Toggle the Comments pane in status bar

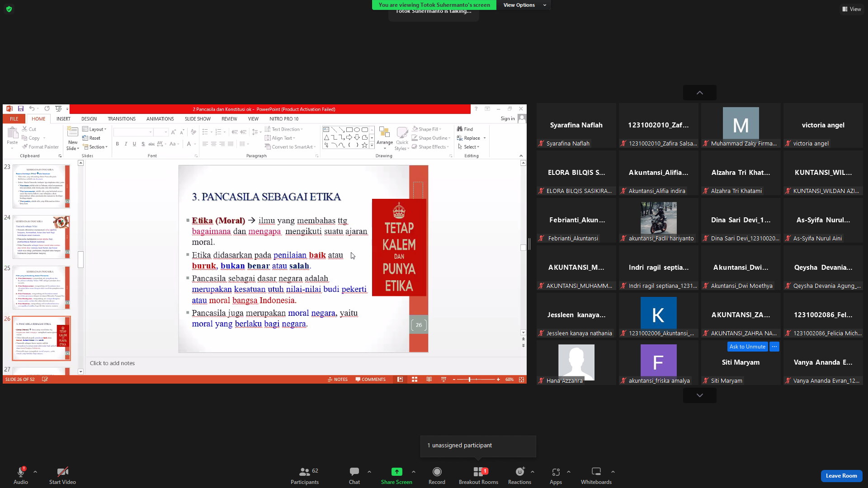371,380
